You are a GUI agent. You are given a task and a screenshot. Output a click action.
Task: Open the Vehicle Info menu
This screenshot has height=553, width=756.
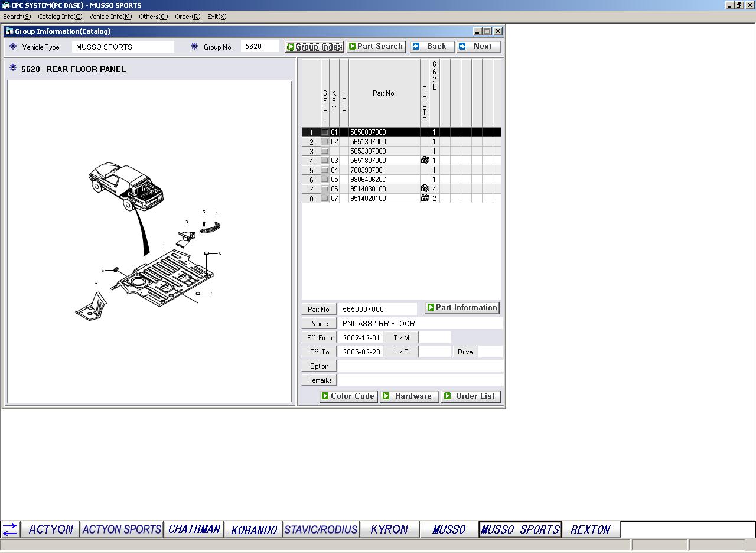coord(110,17)
